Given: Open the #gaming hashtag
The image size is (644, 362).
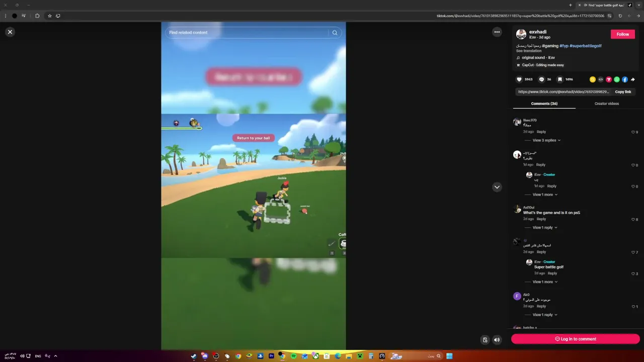Looking at the screenshot, I should 550,46.
